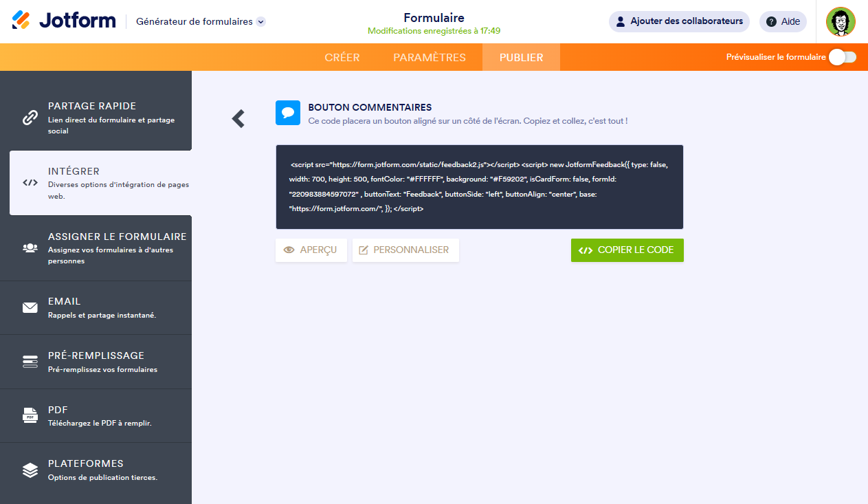
Task: Click the code brackets icon for Intégrer
Action: tap(30, 183)
